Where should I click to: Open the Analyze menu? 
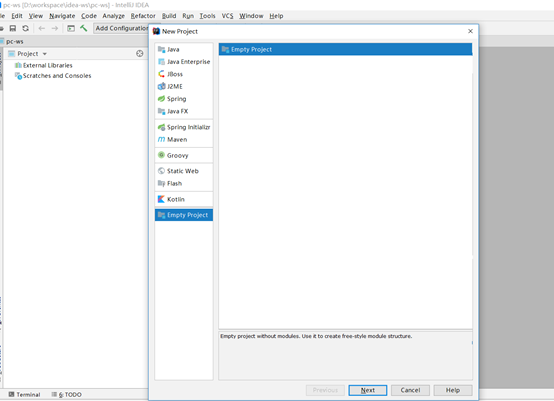[x=113, y=16]
